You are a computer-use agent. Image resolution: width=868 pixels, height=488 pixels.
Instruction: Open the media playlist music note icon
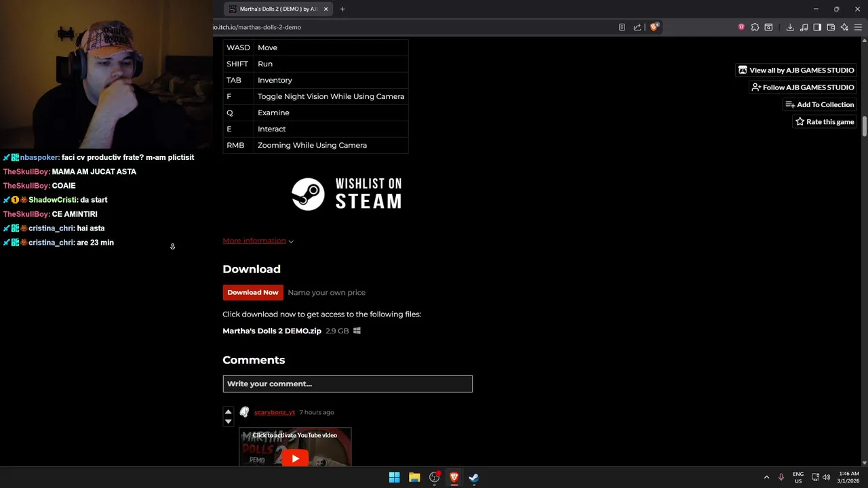coord(804,27)
